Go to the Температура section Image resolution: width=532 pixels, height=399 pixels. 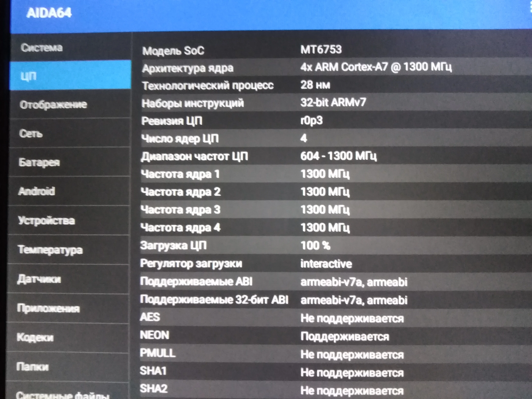click(x=50, y=250)
